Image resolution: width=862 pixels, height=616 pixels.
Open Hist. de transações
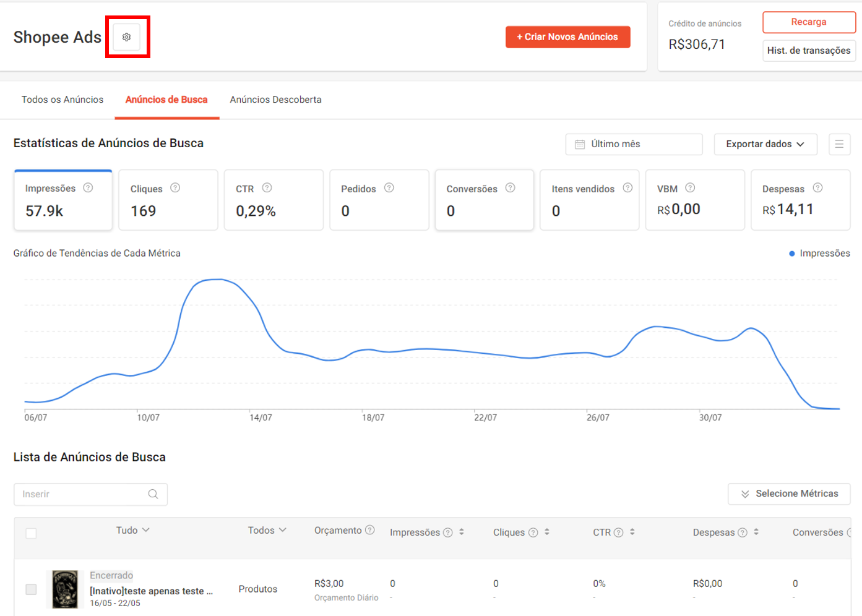809,50
